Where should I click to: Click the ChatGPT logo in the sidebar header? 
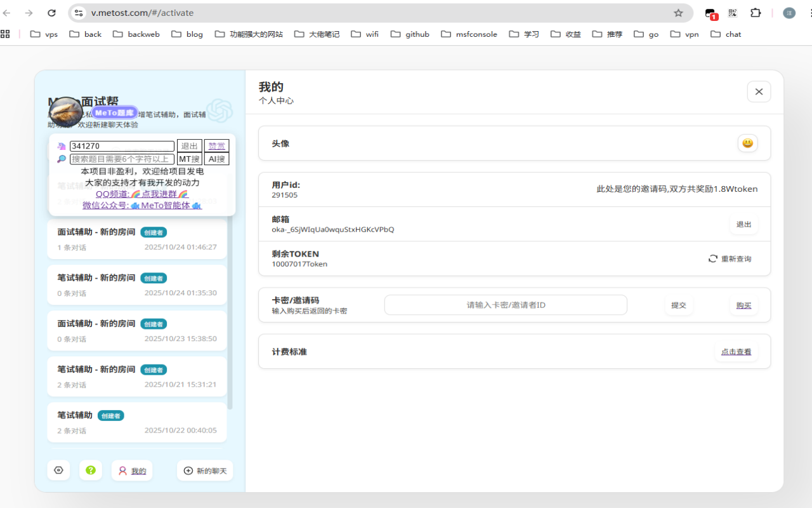point(219,110)
